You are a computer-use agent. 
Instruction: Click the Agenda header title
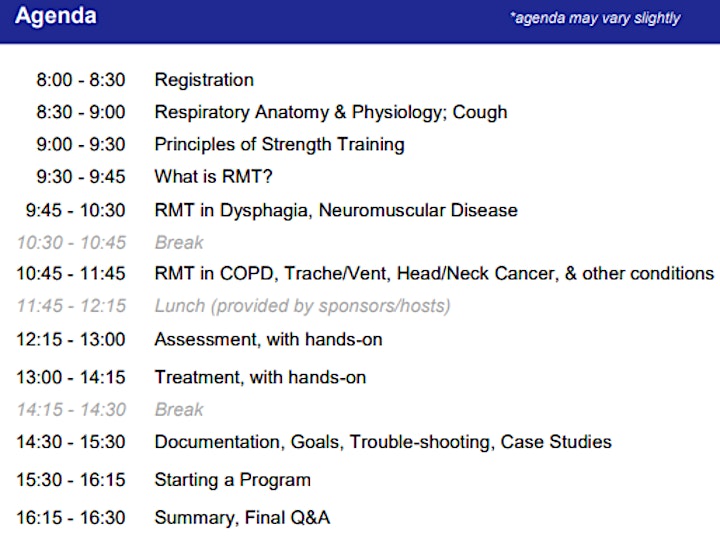click(x=56, y=16)
